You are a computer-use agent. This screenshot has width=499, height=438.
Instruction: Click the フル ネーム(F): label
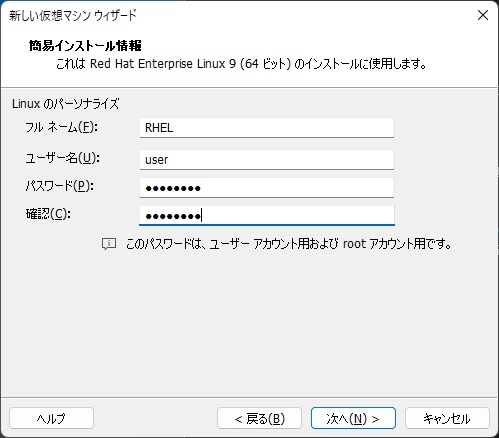pyautogui.click(x=61, y=127)
